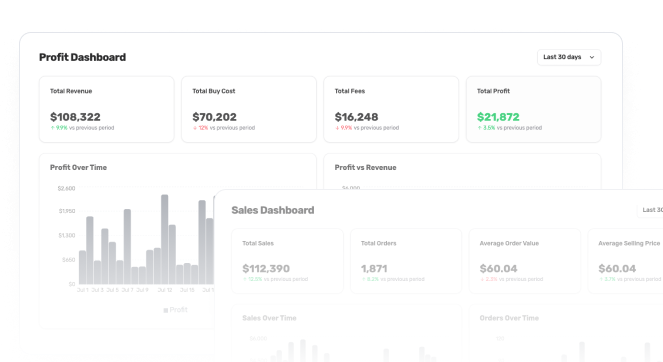Select the Total Orders label

378,243
